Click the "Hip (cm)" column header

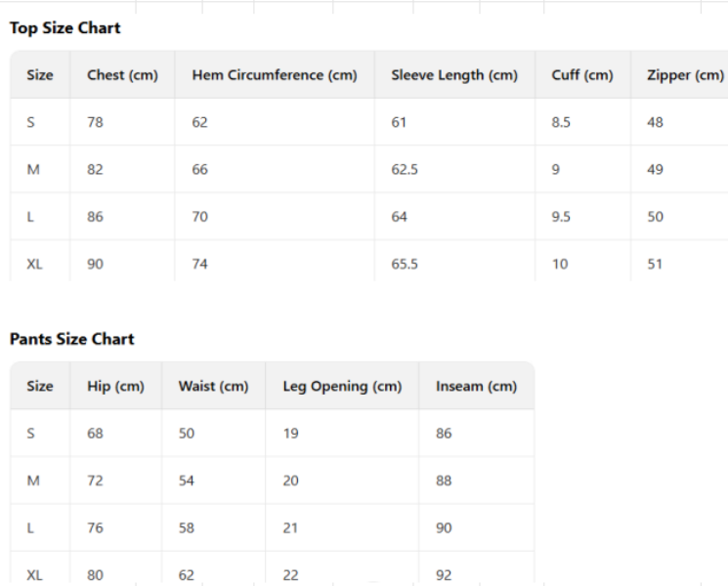click(x=115, y=386)
